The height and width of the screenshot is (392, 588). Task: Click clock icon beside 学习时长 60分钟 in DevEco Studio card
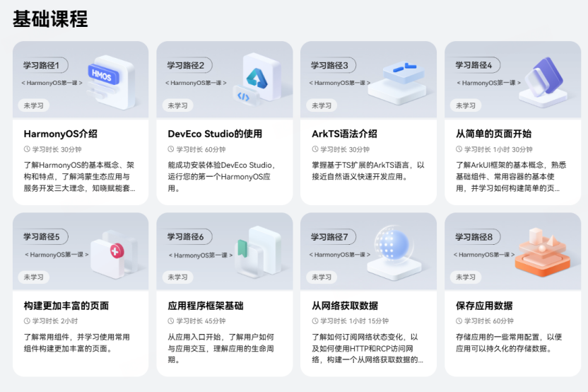point(171,149)
